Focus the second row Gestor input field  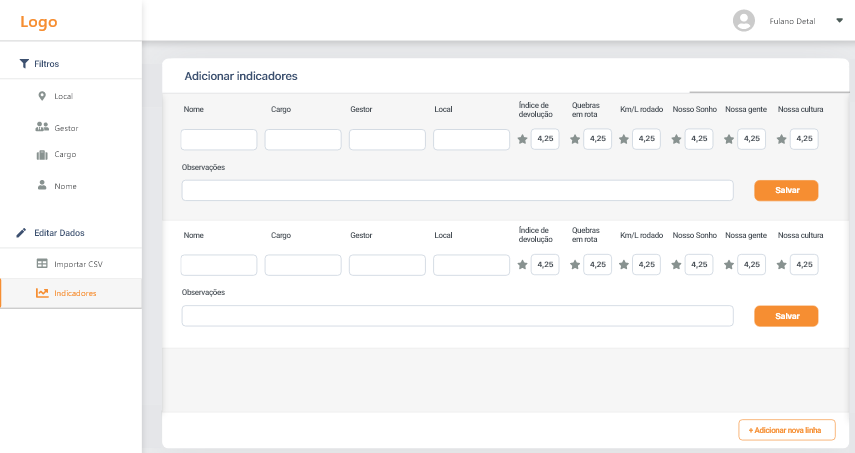click(x=387, y=265)
